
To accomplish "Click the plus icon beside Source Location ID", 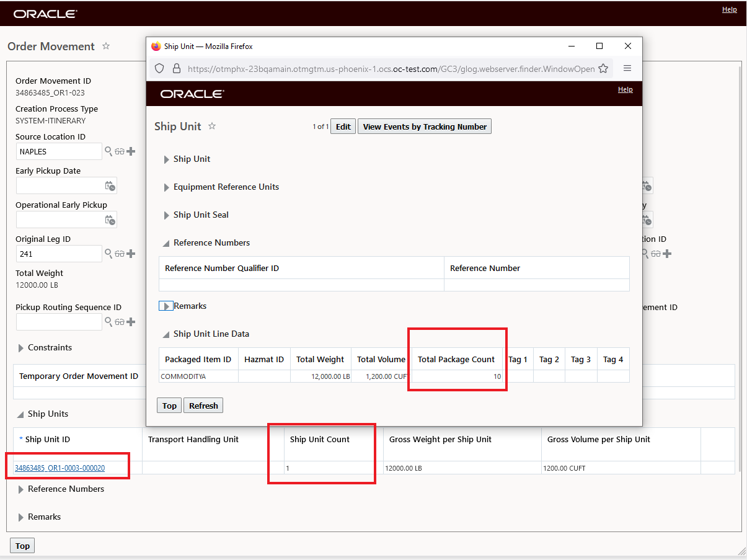I will [x=131, y=151].
